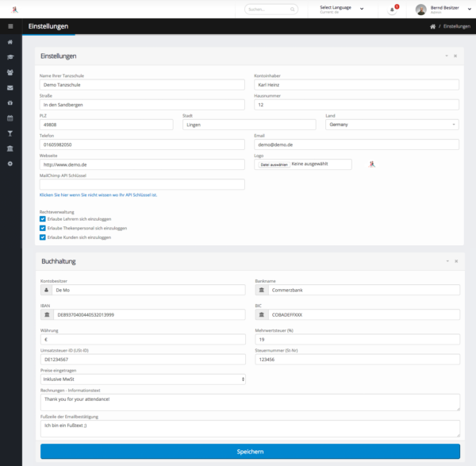Click the Bankname field with Commerzbank
The height and width of the screenshot is (466, 476).
point(364,290)
